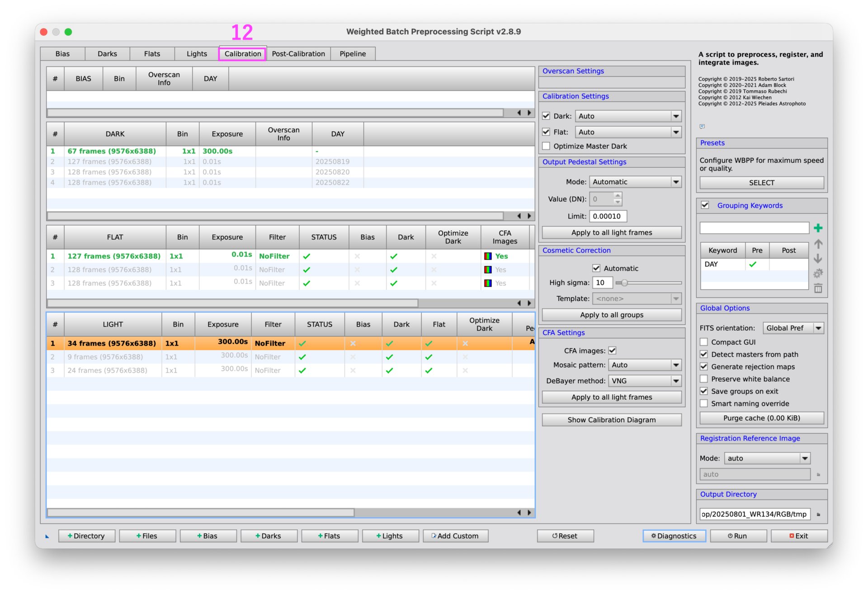
Task: Adjust the High sigma slider
Action: 624,283
